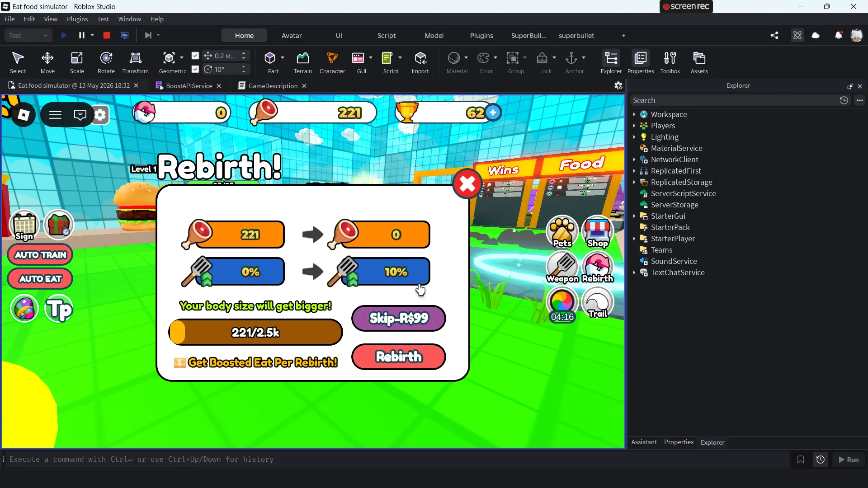Switch to the Model ribbon tab
The height and width of the screenshot is (488, 868).
click(x=434, y=35)
